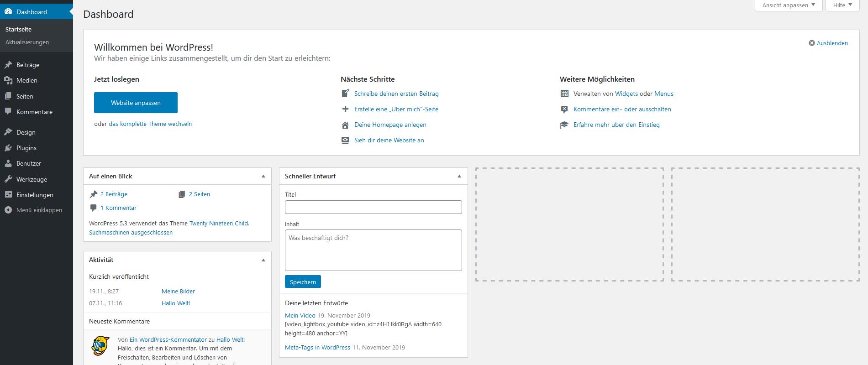Click the widgets grid icon beside Verwalten von
This screenshot has height=365, width=868.
[564, 94]
